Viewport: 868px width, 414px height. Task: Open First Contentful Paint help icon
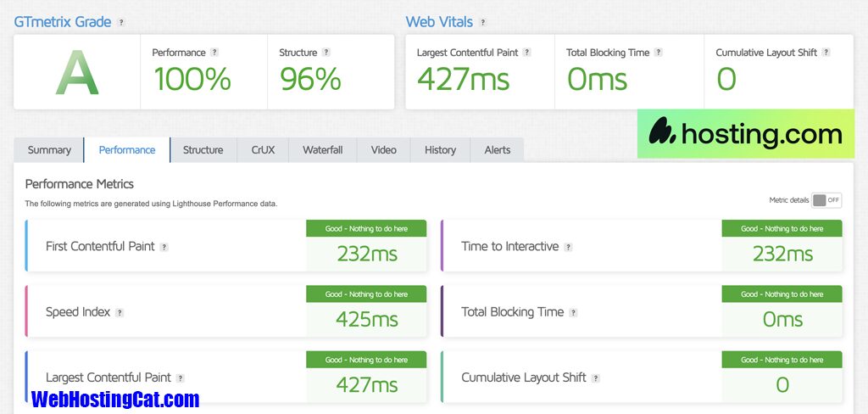click(x=164, y=247)
